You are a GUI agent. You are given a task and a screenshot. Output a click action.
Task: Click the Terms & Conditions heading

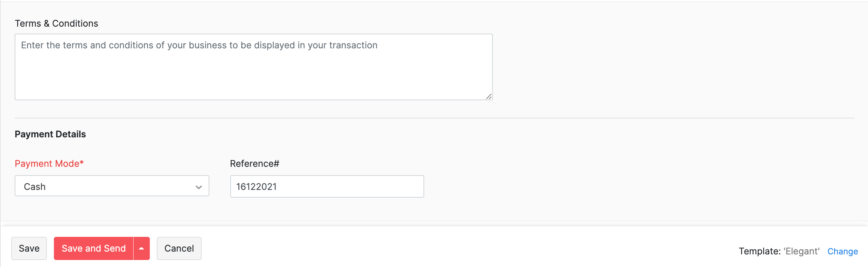tap(56, 23)
